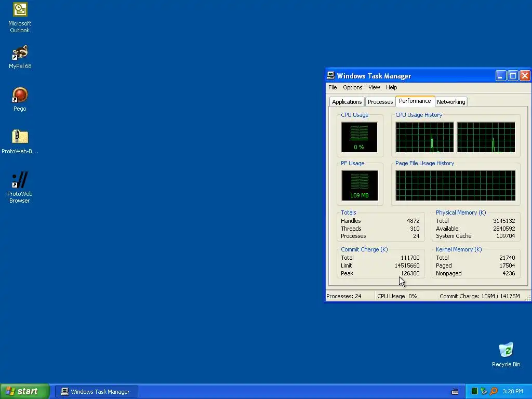Click 'Processes: 24' in the status bar
532x399 pixels.
[x=343, y=296]
